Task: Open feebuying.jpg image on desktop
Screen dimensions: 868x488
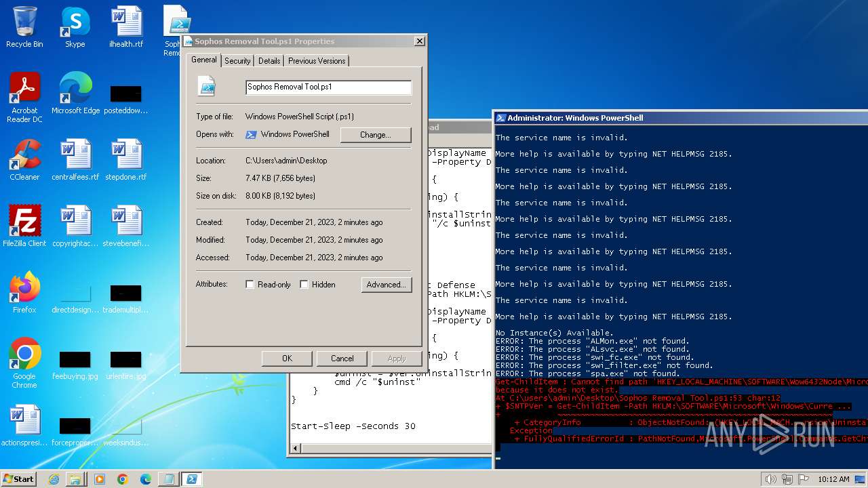Action: point(75,365)
